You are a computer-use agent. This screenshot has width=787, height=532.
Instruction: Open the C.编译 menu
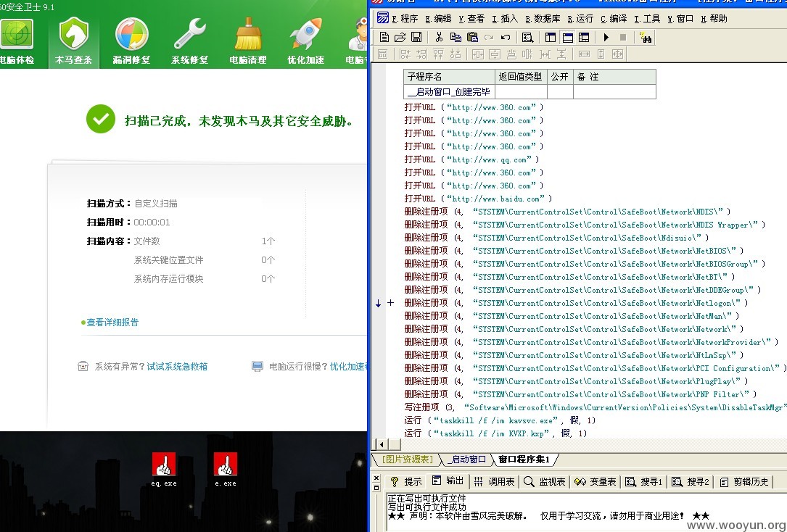[x=614, y=19]
